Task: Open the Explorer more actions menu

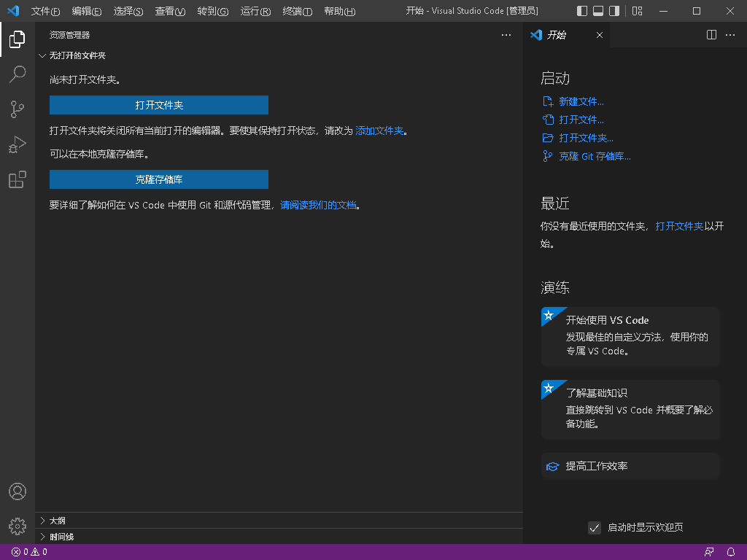Action: point(506,34)
